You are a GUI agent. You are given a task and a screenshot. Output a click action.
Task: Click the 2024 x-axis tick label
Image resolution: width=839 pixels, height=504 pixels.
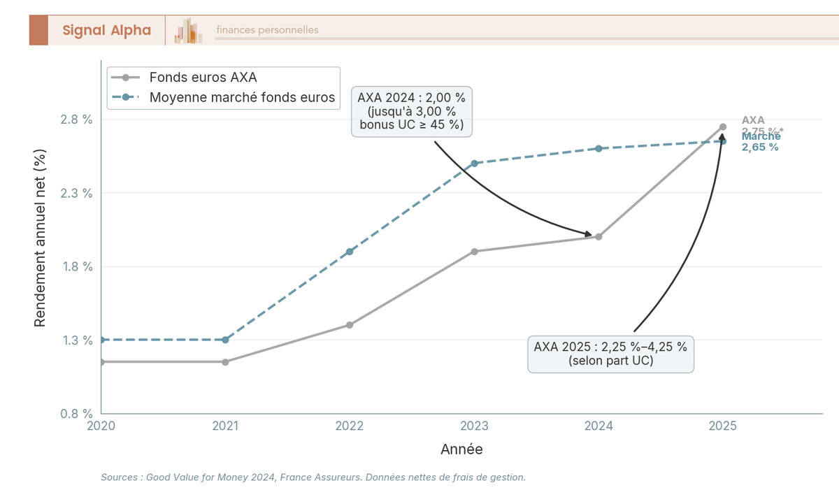click(598, 426)
